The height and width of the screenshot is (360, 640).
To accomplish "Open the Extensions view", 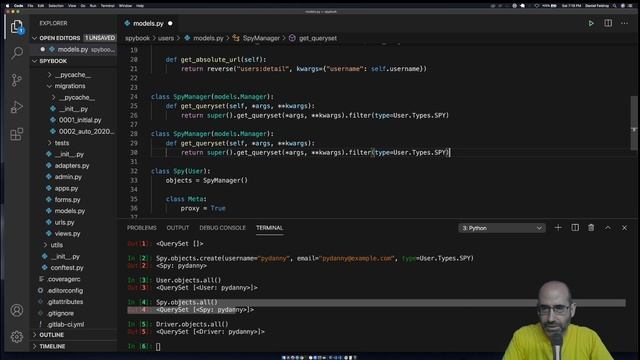I will pos(17,134).
